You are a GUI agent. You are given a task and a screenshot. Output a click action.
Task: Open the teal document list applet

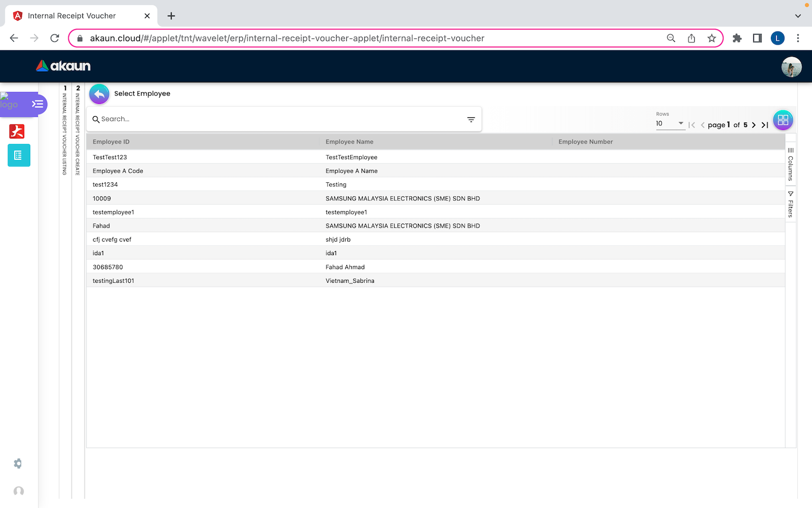(19, 155)
